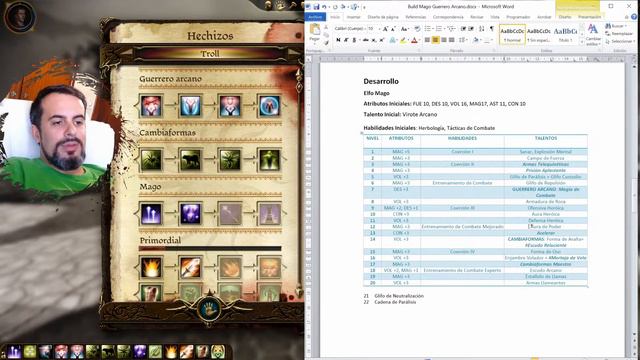Viewport: 640px width, 360px height.
Task: Apply the Normal style in Word
Action: pos(513,34)
